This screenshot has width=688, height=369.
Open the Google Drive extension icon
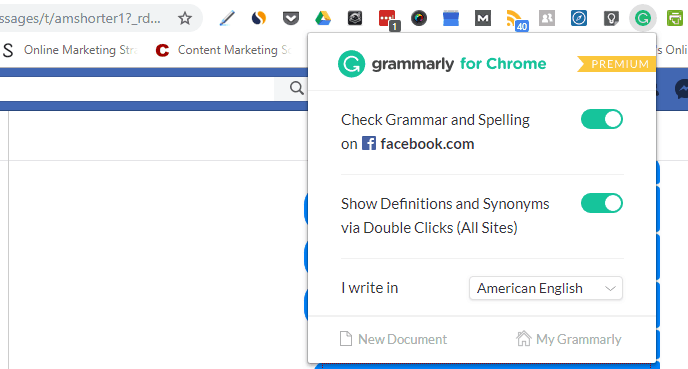pos(323,18)
